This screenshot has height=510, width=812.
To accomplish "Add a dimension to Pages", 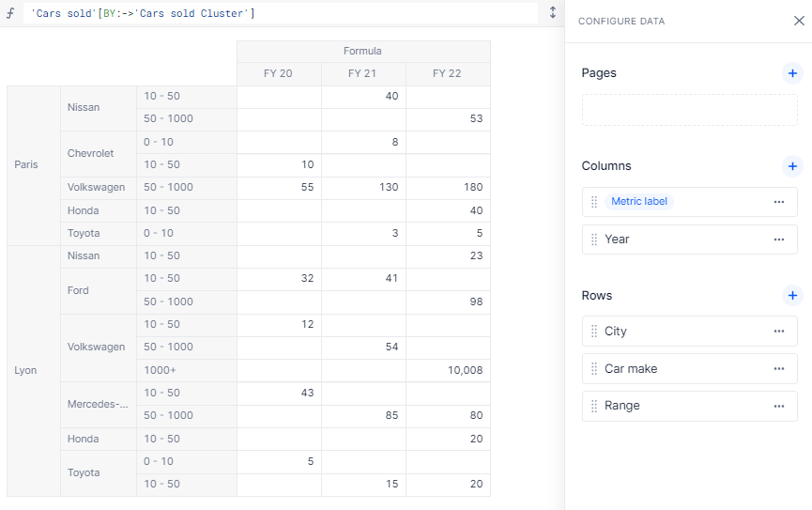I will tap(792, 73).
